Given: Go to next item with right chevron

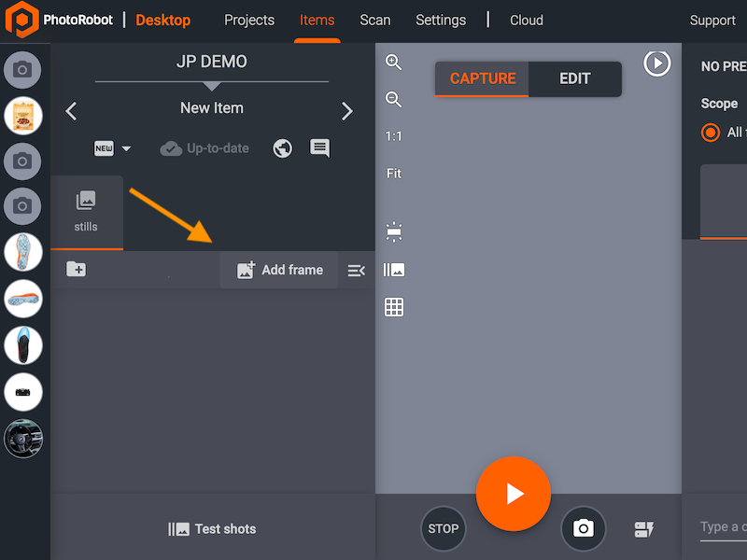Looking at the screenshot, I should click(x=347, y=112).
